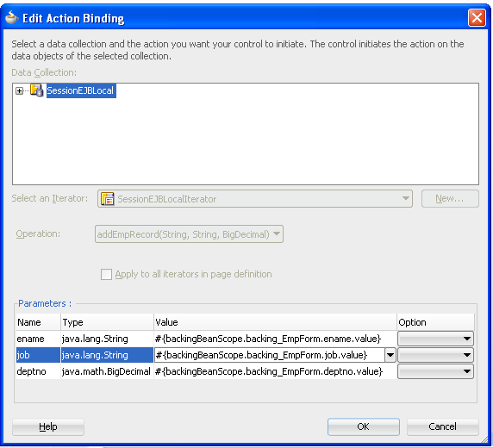Open Option dropdown for ename row
The image size is (493, 448).
click(x=435, y=339)
